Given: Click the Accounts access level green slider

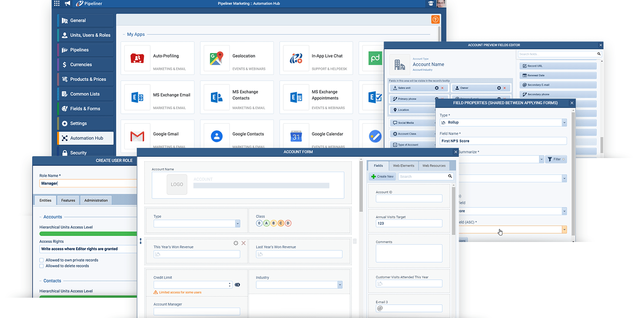Looking at the screenshot, I should (88, 233).
